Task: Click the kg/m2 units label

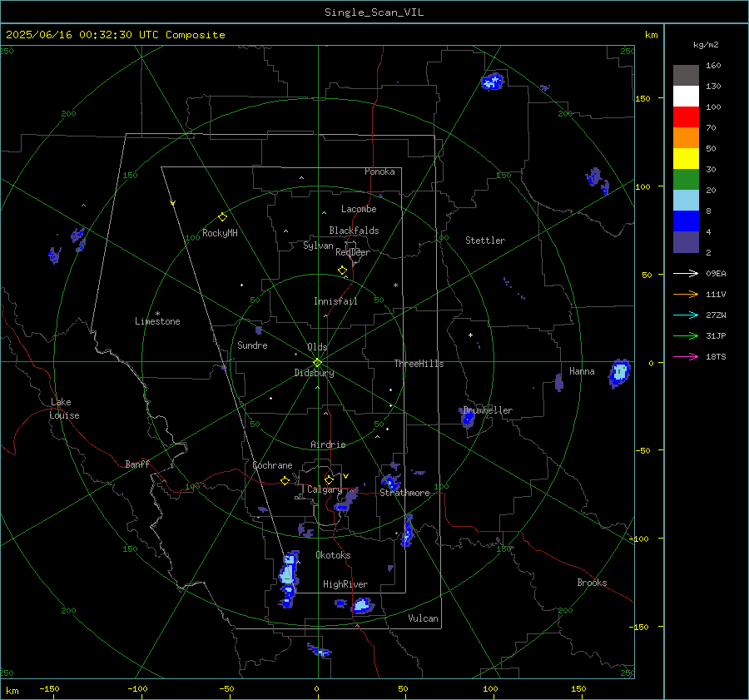Action: 706,45
